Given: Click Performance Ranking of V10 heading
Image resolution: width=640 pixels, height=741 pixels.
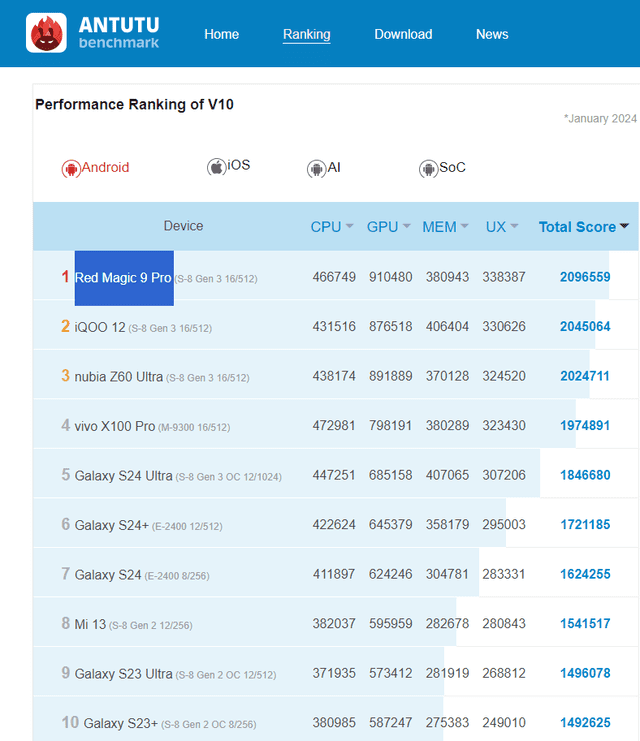Looking at the screenshot, I should point(134,104).
